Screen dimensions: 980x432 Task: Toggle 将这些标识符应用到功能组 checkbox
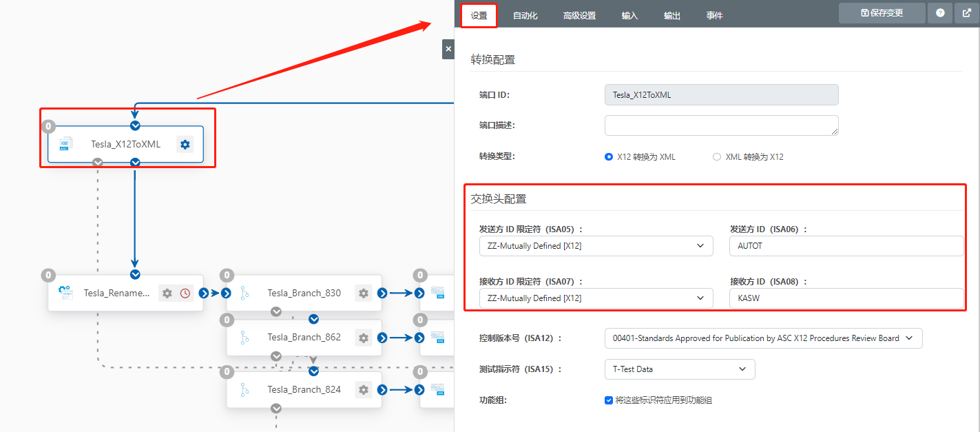609,400
